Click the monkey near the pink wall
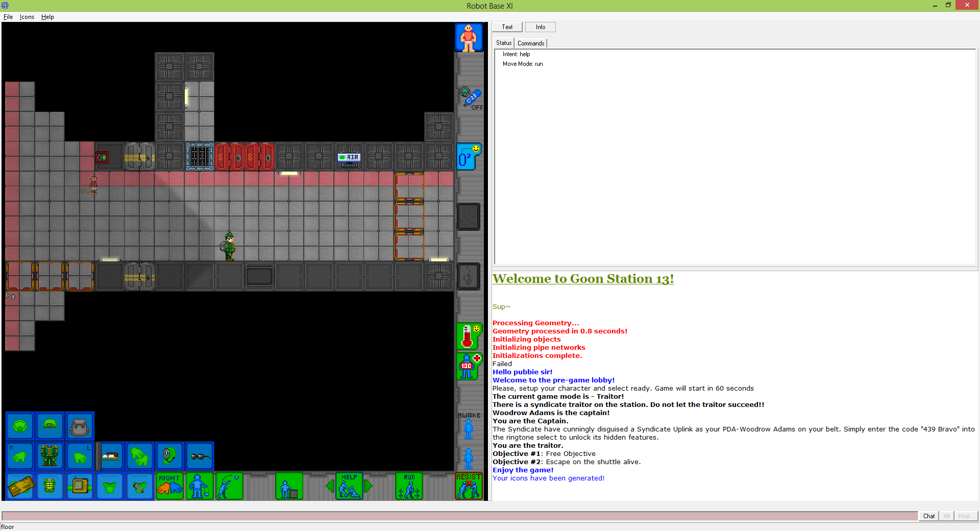 [x=93, y=185]
